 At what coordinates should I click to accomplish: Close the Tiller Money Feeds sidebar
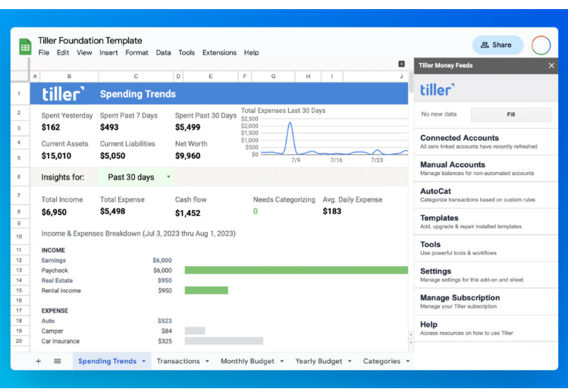(551, 66)
